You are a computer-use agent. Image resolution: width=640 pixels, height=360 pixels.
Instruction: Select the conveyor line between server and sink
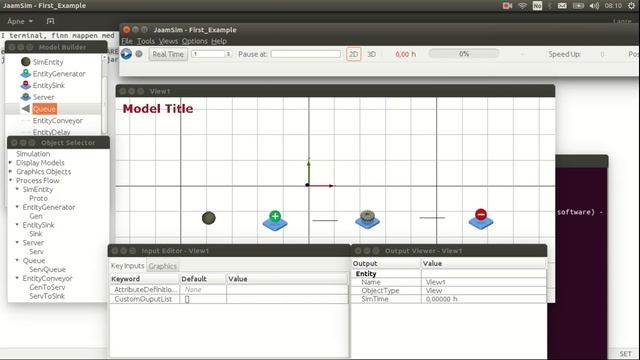click(x=432, y=218)
